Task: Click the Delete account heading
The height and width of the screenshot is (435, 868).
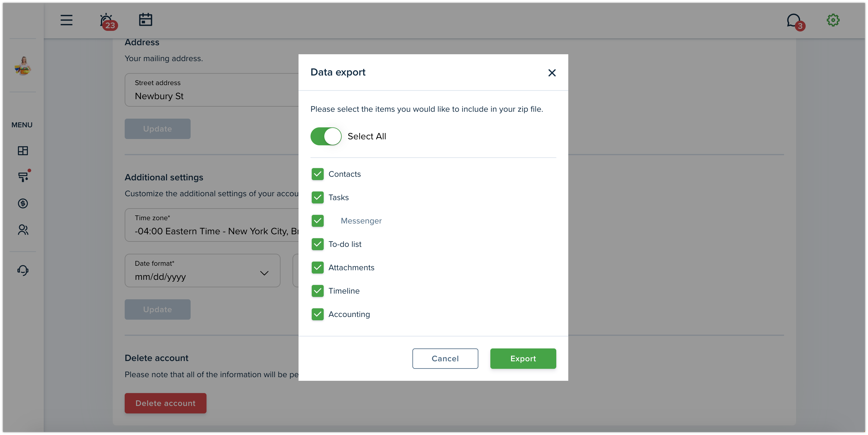Action: pyautogui.click(x=156, y=358)
